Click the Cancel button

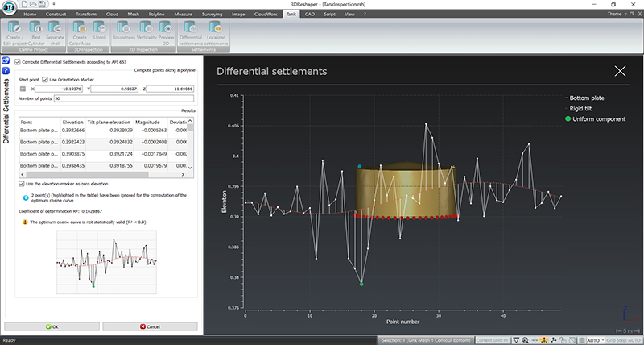point(149,326)
